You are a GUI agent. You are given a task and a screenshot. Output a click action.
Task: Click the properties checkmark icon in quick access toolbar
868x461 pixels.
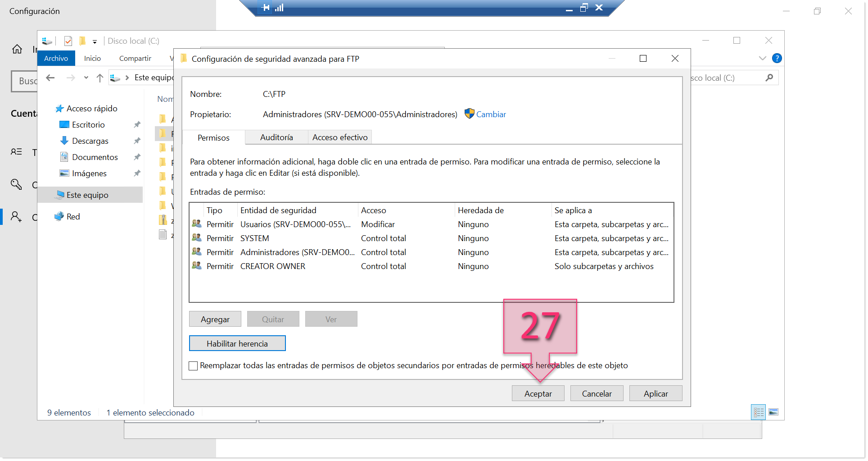coord(68,41)
